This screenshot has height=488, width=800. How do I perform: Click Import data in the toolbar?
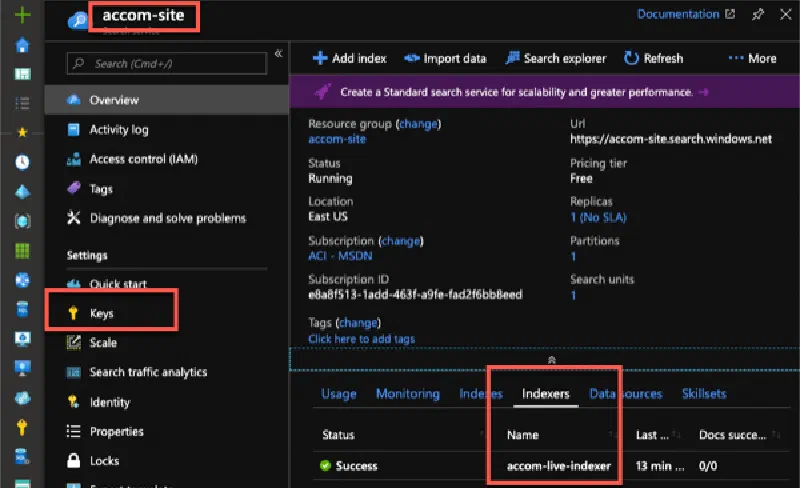(445, 58)
